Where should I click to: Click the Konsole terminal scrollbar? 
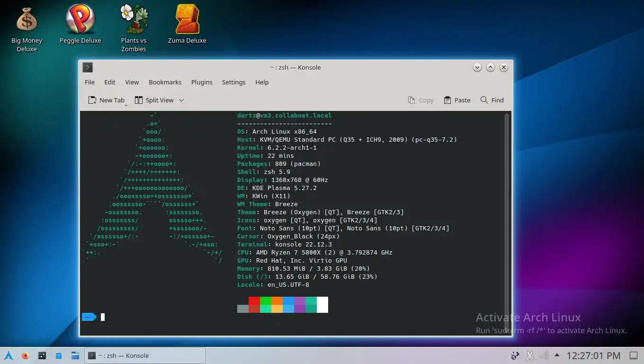(x=507, y=223)
